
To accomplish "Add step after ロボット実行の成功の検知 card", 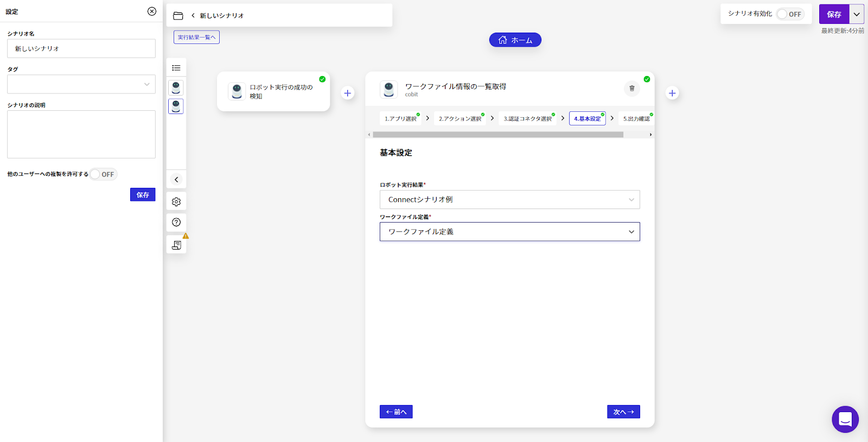I will pos(348,93).
